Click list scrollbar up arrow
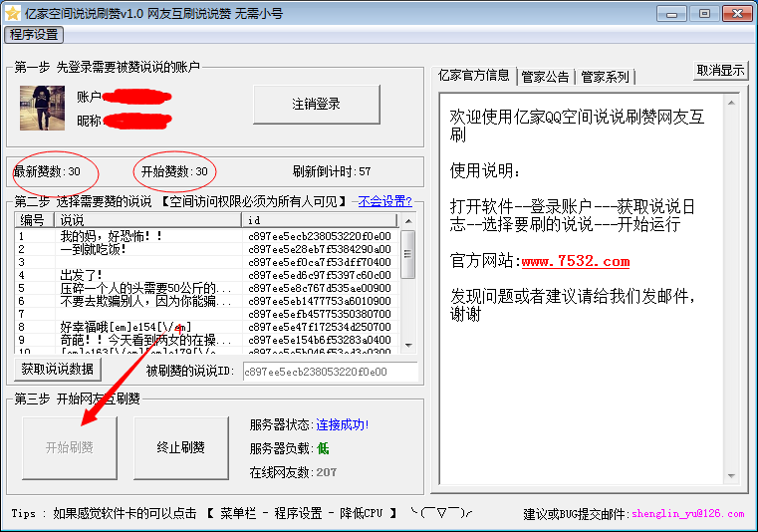This screenshot has width=758, height=532. coord(408,221)
